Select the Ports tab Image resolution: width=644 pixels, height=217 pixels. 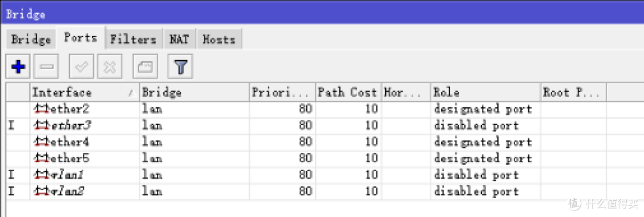pyautogui.click(x=80, y=38)
